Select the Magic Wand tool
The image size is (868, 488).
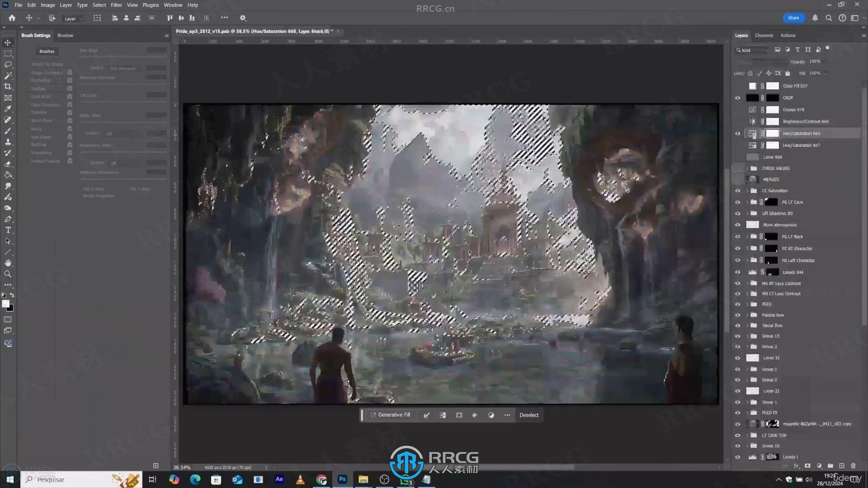8,75
